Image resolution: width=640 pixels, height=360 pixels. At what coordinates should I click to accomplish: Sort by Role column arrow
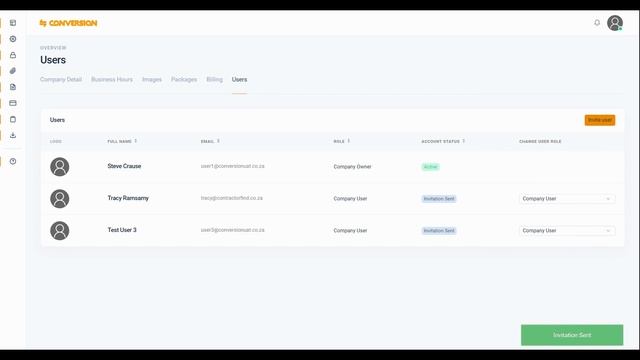(349, 141)
